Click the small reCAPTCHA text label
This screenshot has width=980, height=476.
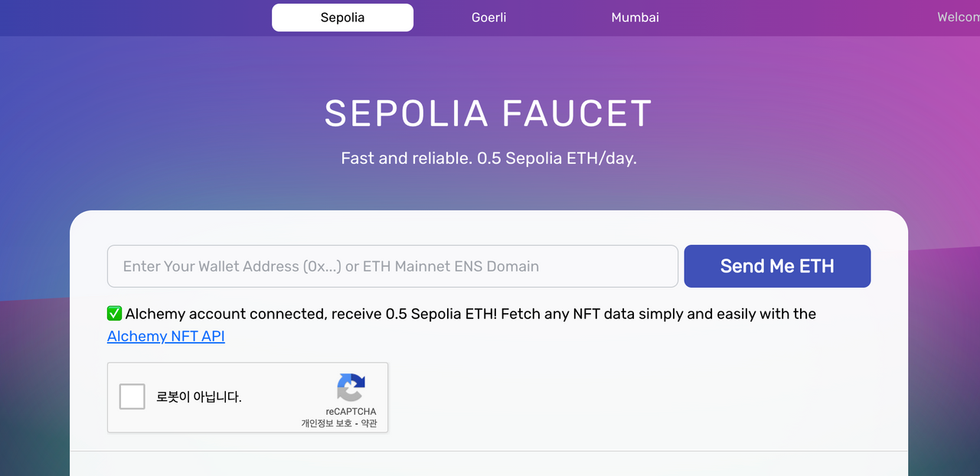(351, 412)
